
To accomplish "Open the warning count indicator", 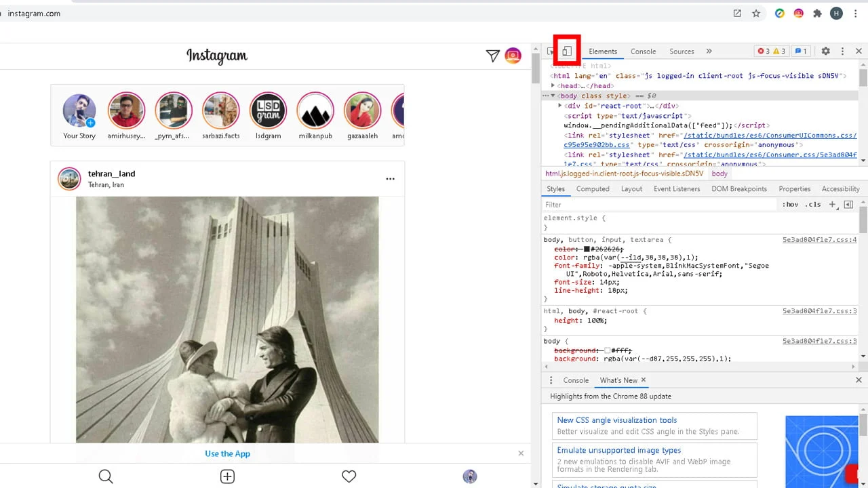I will click(x=779, y=52).
